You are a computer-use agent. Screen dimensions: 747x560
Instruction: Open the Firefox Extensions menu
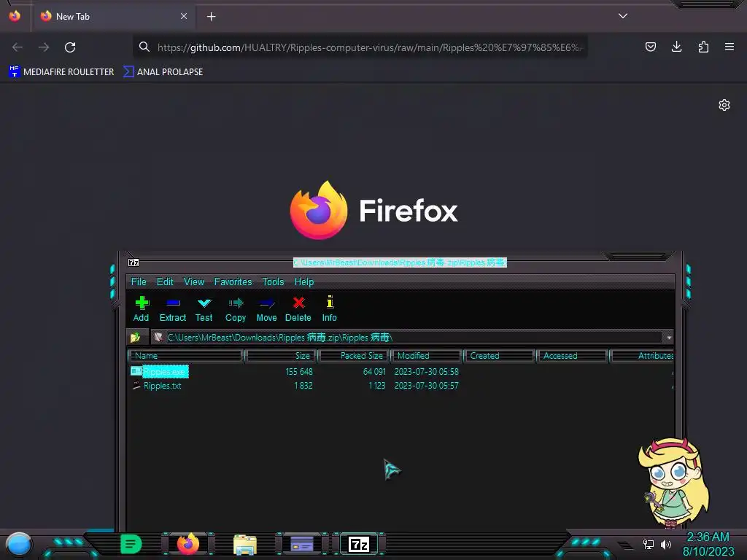tap(703, 47)
